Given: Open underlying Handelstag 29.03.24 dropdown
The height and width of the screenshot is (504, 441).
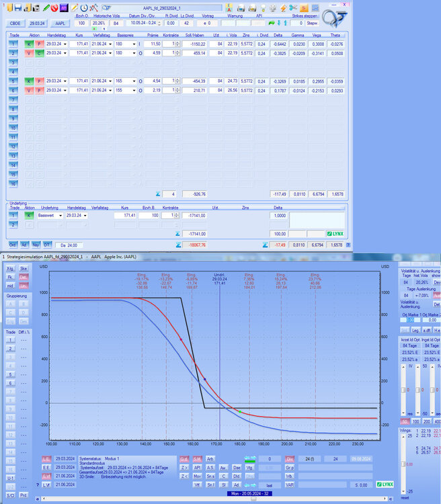Looking at the screenshot, I should pos(85,216).
